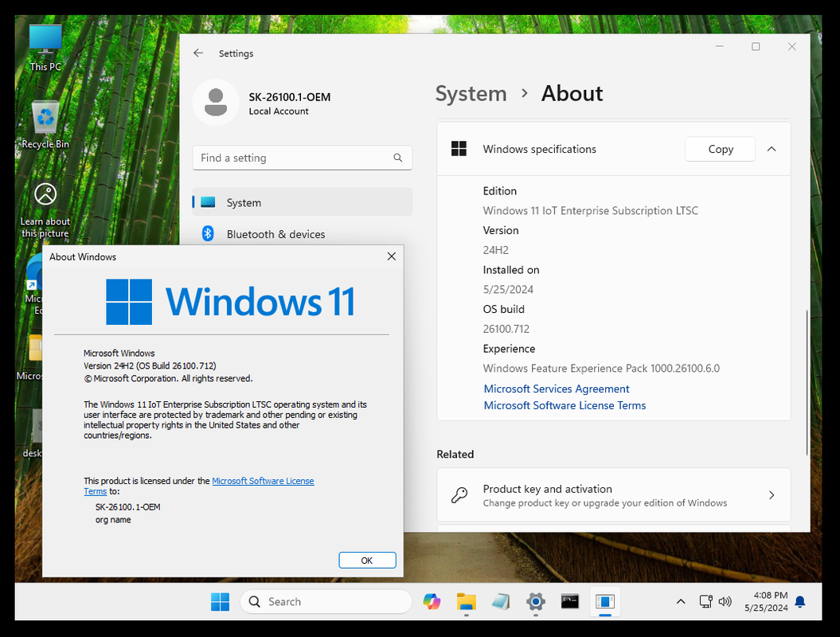Screen dimensions: 840x637
Task: Click the user account avatar
Action: pos(216,103)
